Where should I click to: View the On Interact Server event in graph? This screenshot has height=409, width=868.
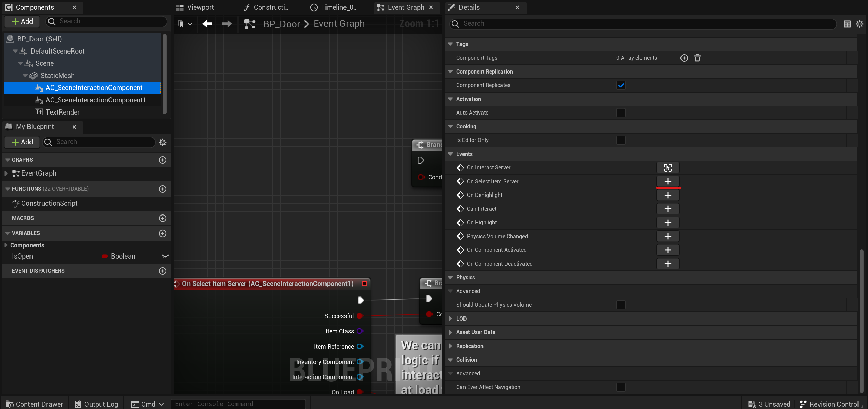(x=668, y=168)
